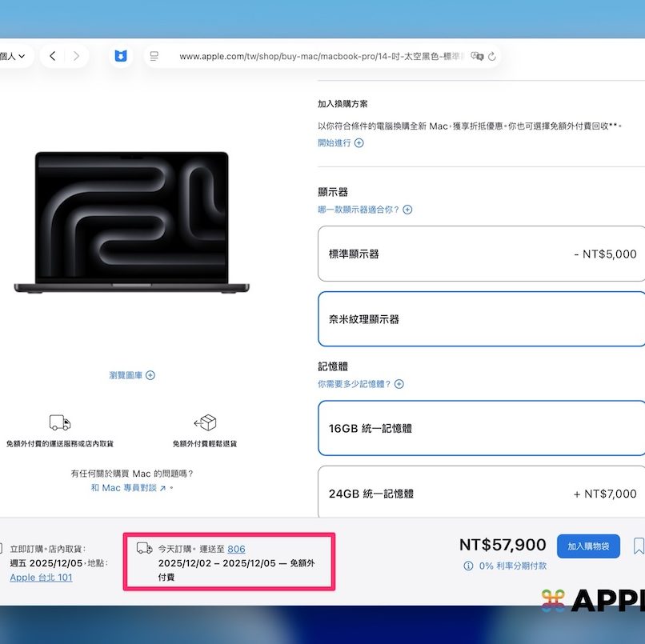Open Apple 台北 101 store link
The width and height of the screenshot is (645, 644).
(41, 577)
